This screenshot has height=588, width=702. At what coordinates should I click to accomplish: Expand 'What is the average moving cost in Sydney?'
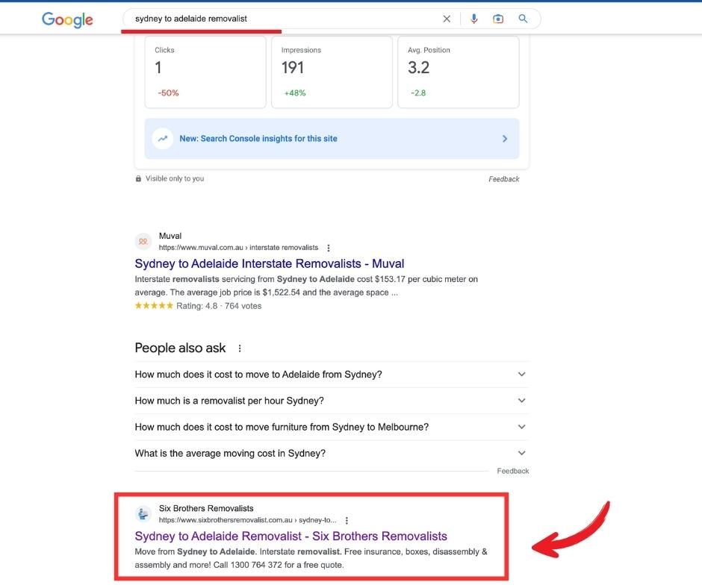[332, 453]
